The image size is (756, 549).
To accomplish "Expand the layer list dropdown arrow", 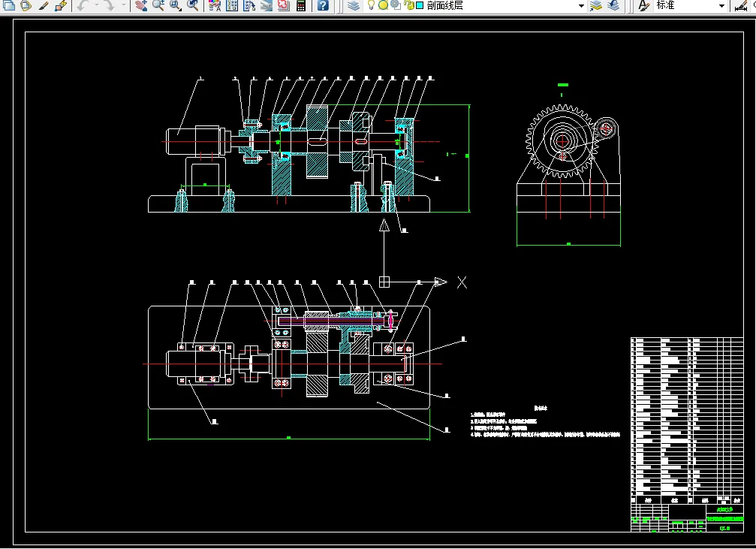I will 581,5.
